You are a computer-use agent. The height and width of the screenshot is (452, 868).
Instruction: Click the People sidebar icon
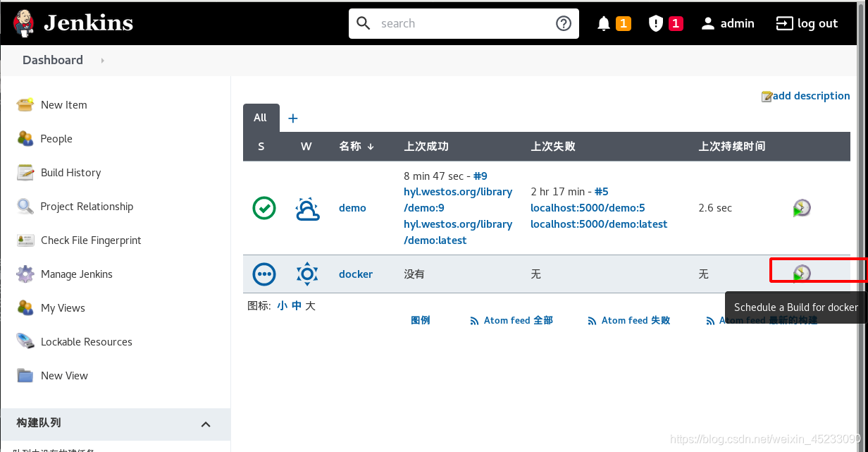(x=25, y=138)
